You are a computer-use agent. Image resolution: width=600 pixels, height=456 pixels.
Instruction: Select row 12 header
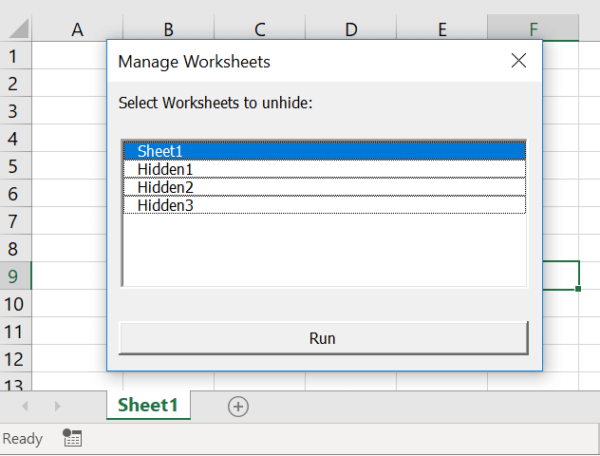[15, 358]
